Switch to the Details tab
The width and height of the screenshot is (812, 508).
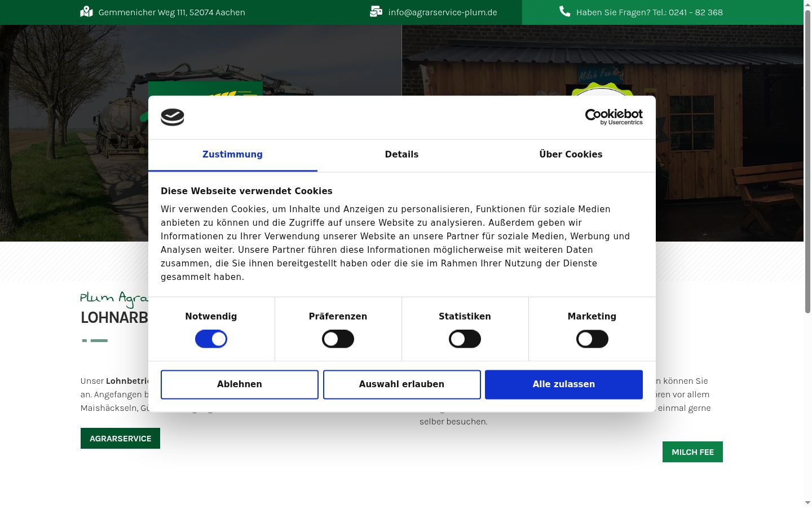pos(401,155)
